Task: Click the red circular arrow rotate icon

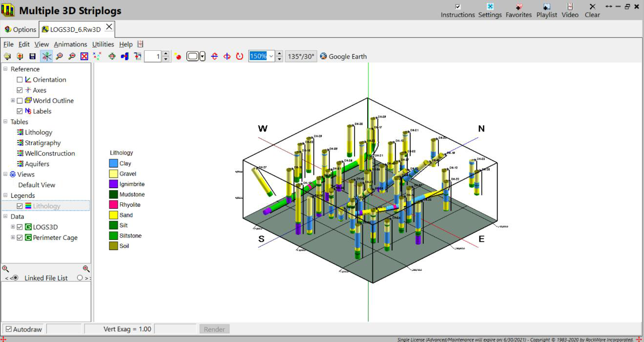Action: (239, 56)
